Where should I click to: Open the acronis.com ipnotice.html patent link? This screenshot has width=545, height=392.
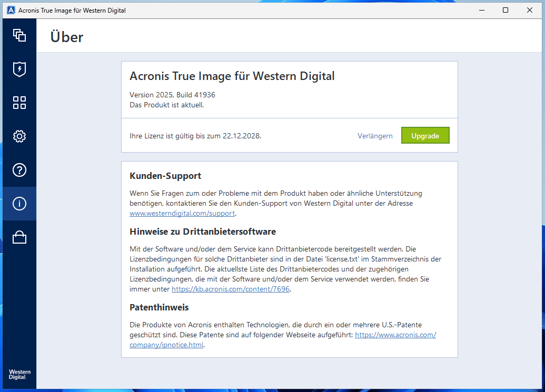395,335
